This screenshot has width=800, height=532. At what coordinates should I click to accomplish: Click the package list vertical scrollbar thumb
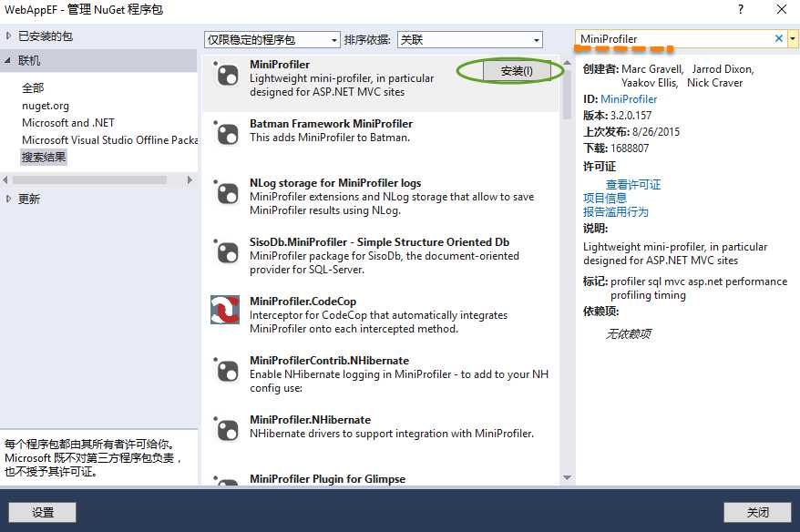tap(567, 94)
